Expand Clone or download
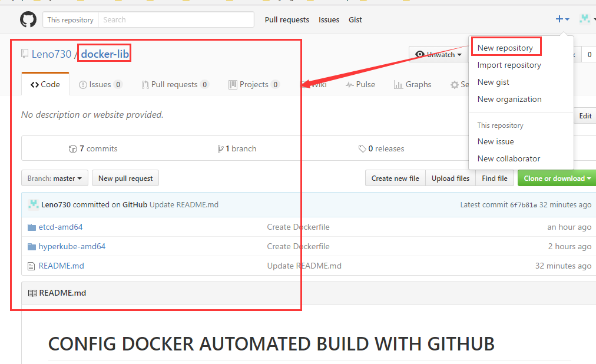The image size is (596, 364). (x=557, y=178)
